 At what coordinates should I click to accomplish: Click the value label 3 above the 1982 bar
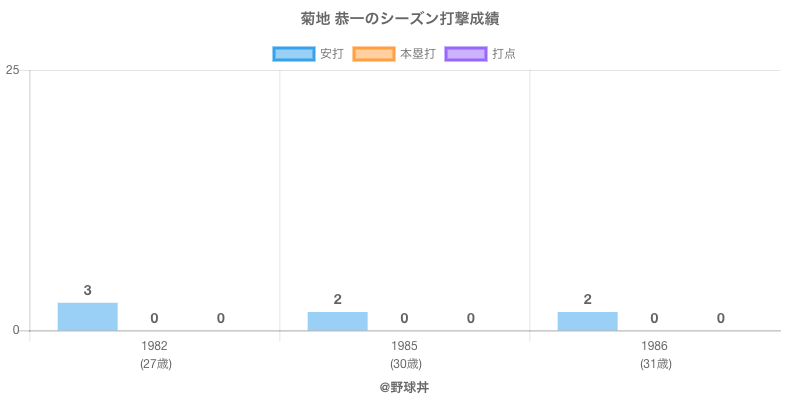pos(88,291)
